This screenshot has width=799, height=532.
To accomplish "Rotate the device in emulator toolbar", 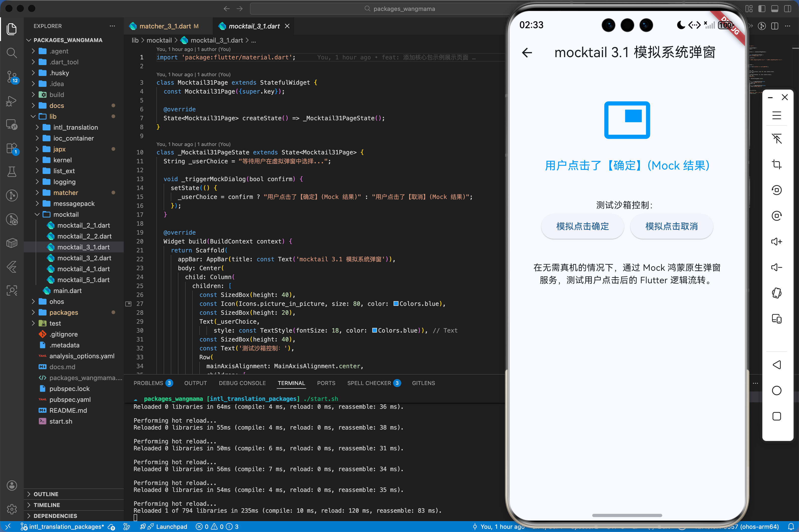I will click(x=776, y=293).
